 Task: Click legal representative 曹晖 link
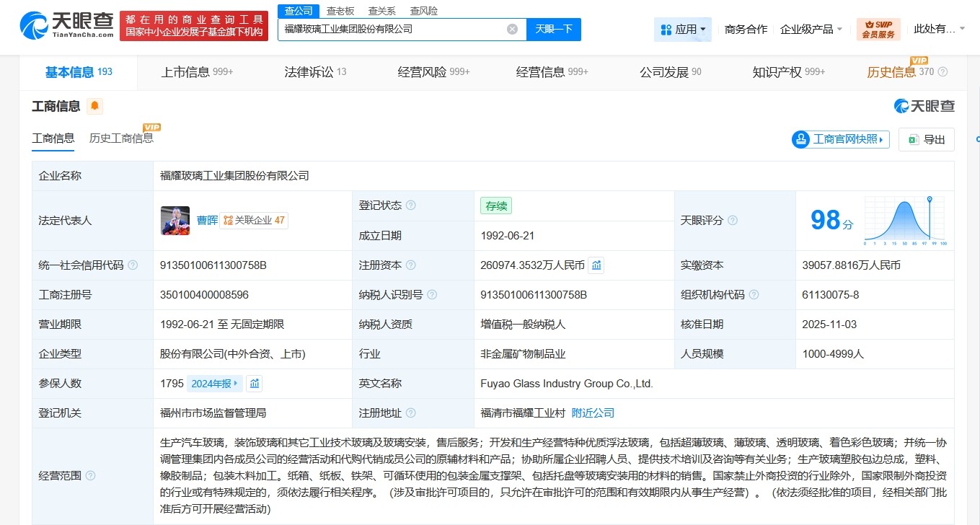pyautogui.click(x=208, y=220)
